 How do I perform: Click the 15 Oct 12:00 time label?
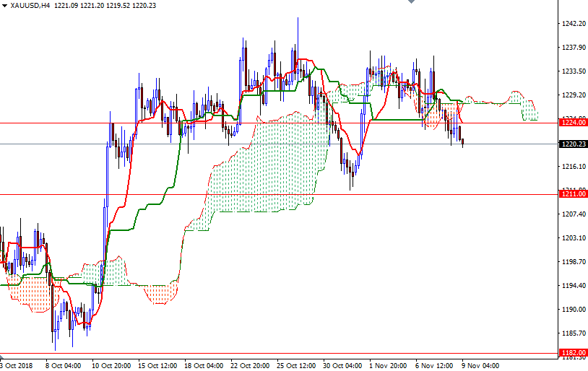point(158,365)
